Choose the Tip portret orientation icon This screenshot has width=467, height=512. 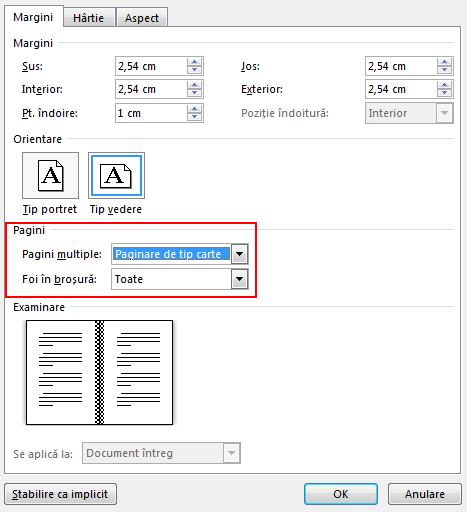pos(50,175)
